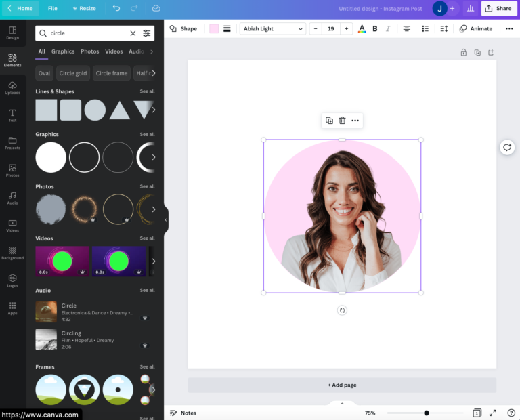
Task: Delete the selected element with trash icon
Action: coord(342,121)
